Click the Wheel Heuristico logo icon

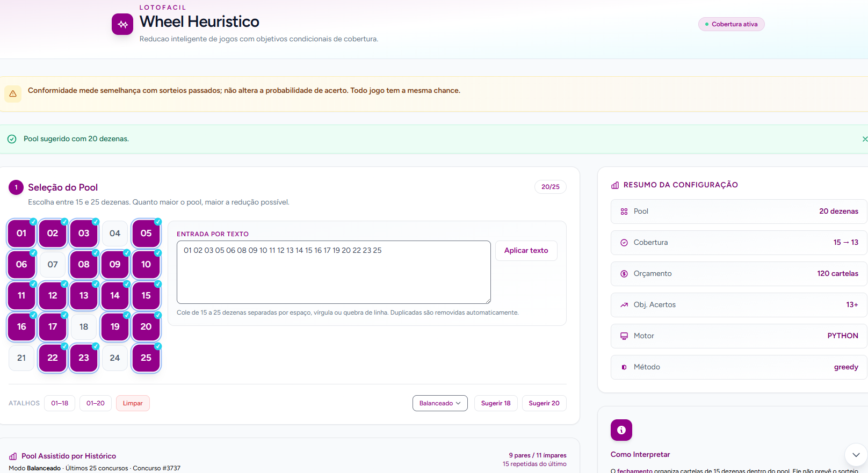pos(122,24)
